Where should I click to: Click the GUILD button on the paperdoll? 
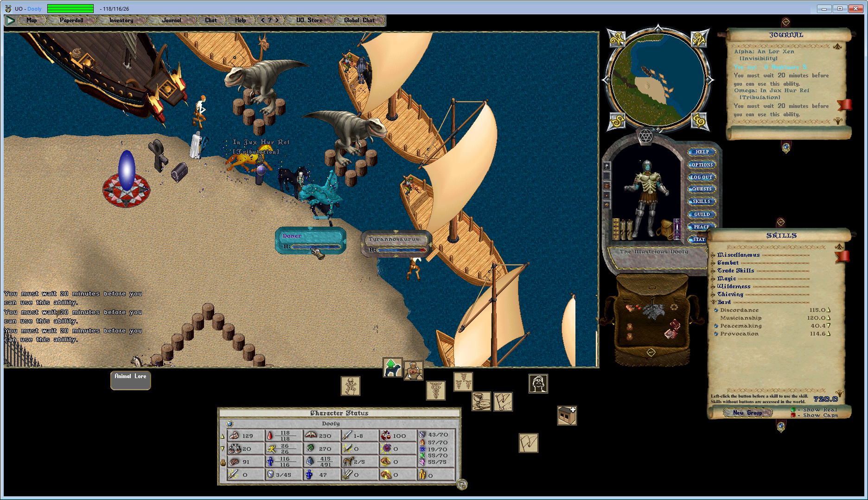702,214
